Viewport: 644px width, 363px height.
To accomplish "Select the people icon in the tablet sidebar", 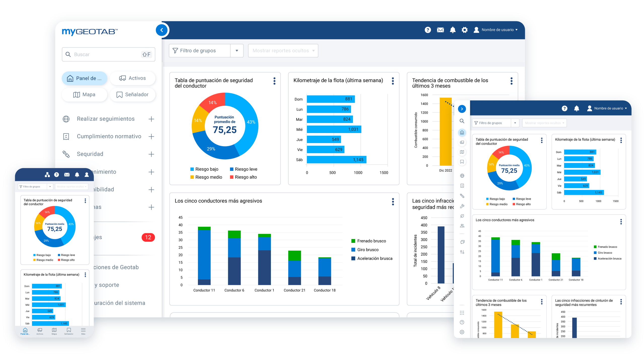I will [x=462, y=226].
